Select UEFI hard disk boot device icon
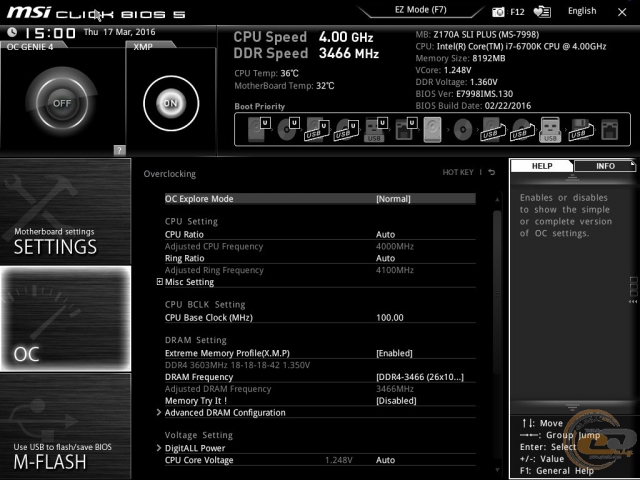640x480 pixels. [x=259, y=129]
